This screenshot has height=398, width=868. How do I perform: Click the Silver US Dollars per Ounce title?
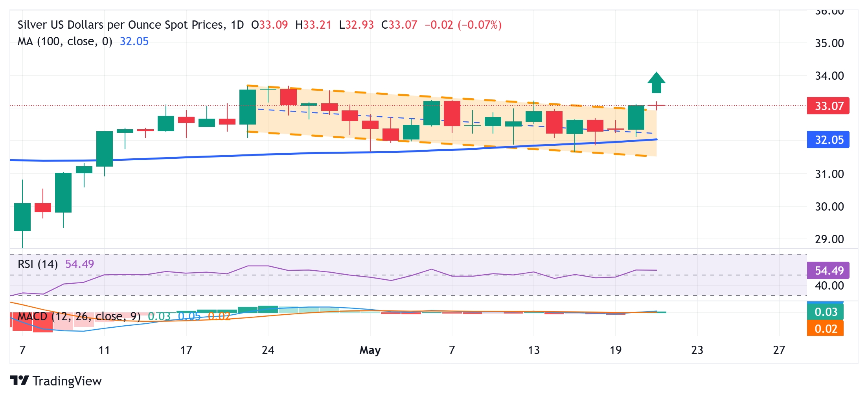tap(131, 25)
